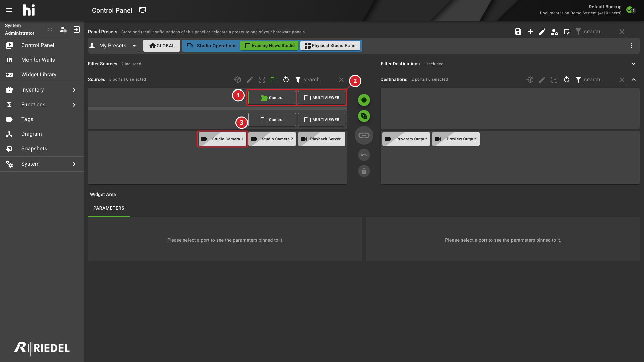
Task: Collapse sidebar with the shrink arrows icon
Action: click(x=50, y=29)
